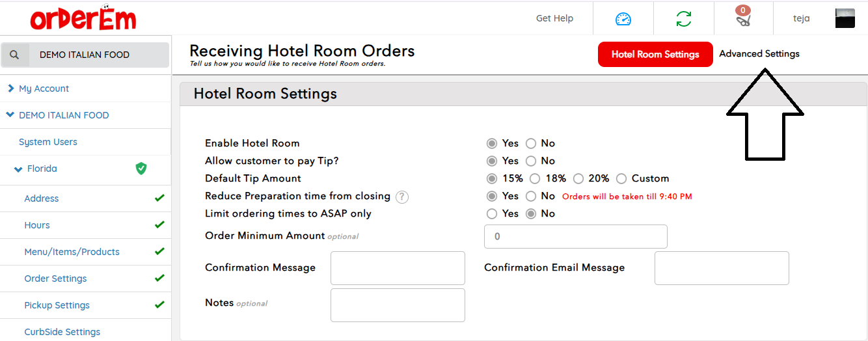Open Pickup Settings in the sidebar
Screen dimensions: 868x341
click(57, 305)
